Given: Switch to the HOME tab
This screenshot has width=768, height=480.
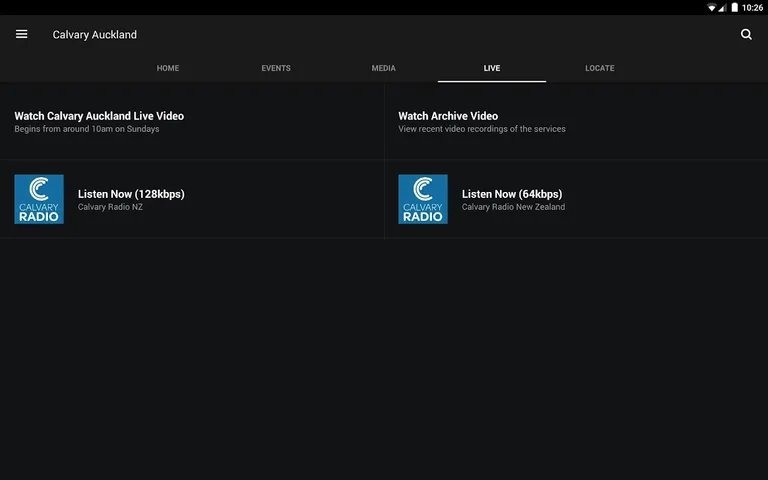Looking at the screenshot, I should 168,68.
